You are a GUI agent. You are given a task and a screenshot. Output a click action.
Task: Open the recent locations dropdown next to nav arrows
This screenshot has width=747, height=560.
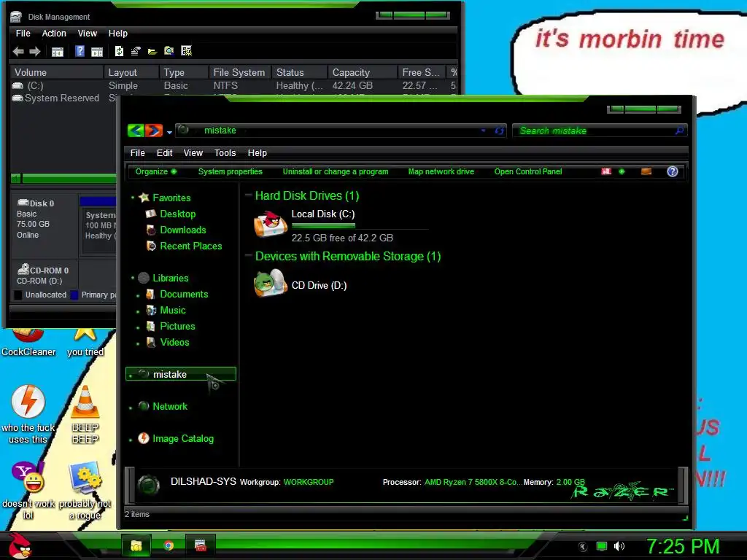click(x=169, y=133)
